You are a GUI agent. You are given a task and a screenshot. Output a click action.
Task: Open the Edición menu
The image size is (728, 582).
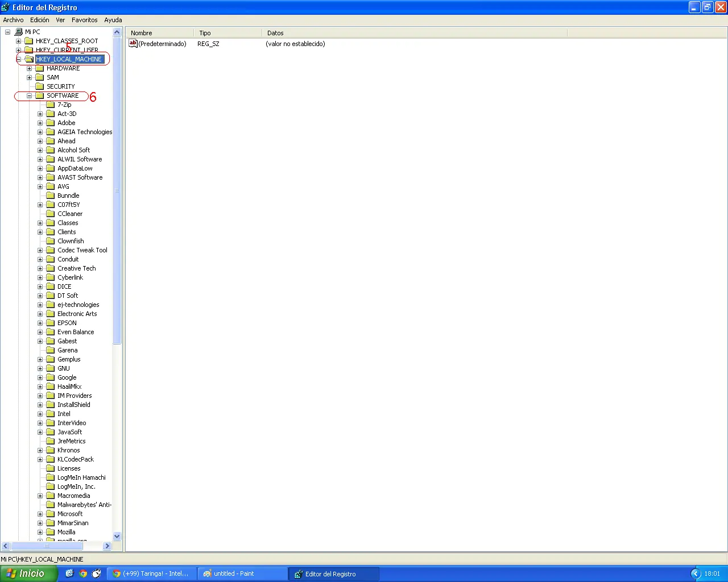pyautogui.click(x=40, y=20)
